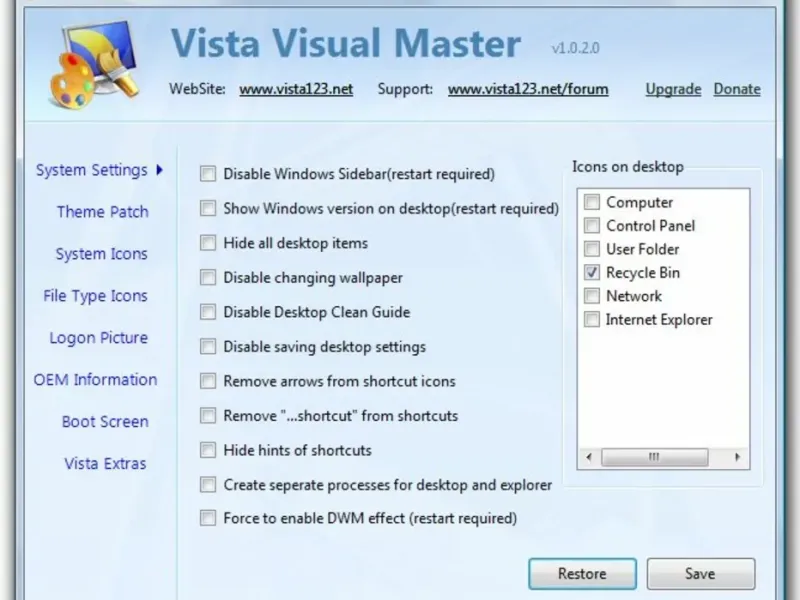Click the Donate link
This screenshot has width=800, height=600.
tap(737, 89)
